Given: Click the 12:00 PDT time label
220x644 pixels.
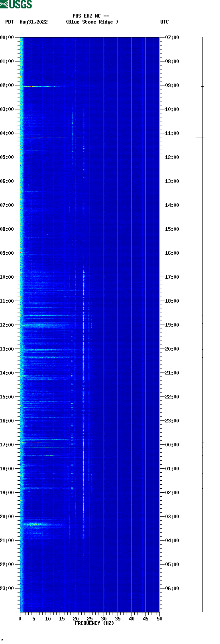Looking at the screenshot, I should pyautogui.click(x=7, y=325).
